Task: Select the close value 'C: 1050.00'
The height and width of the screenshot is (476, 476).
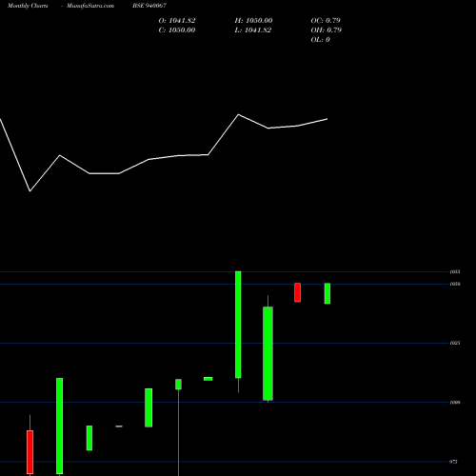Action: (177, 30)
